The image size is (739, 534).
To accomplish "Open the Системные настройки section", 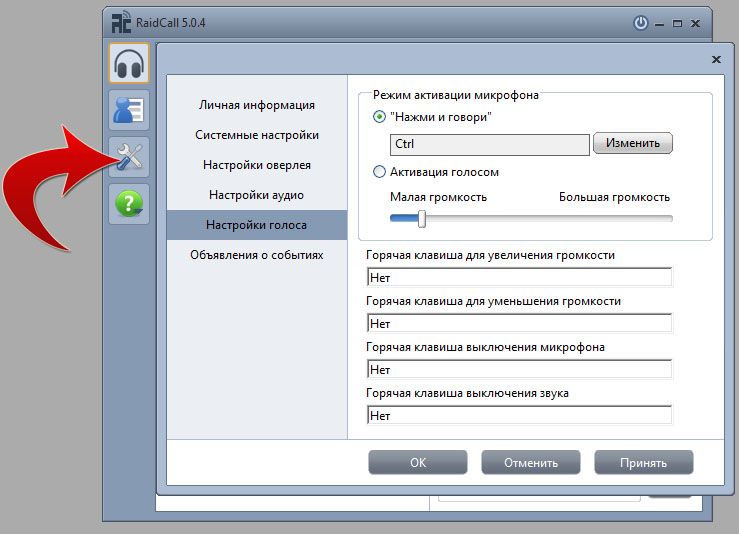I will 257,135.
